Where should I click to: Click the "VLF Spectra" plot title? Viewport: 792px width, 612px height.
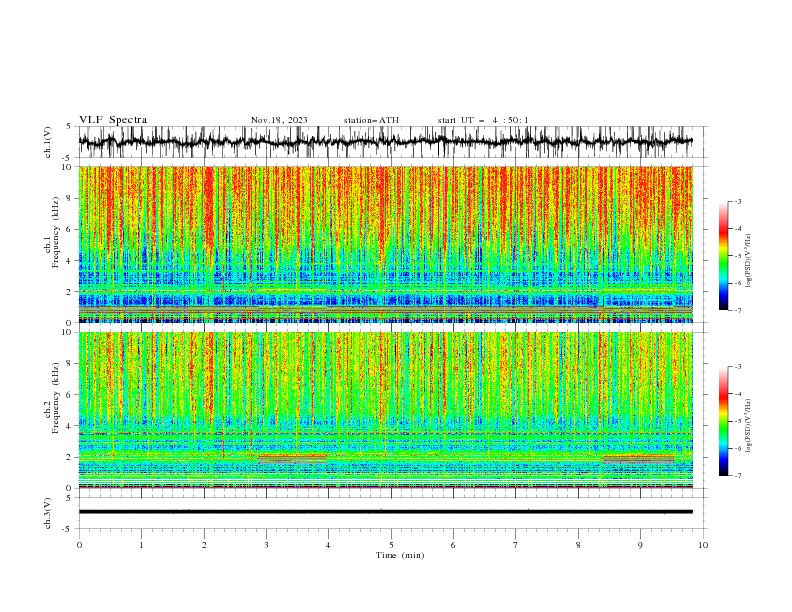[113, 120]
